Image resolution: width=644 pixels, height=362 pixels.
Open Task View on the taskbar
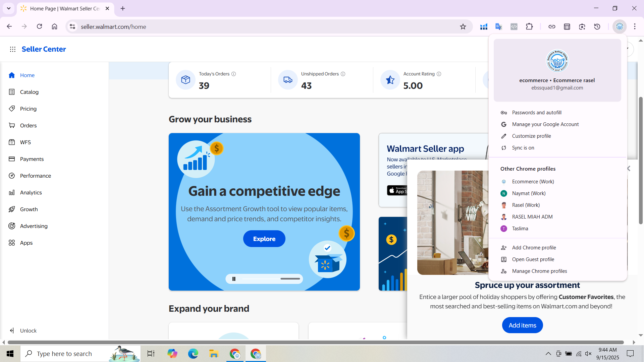click(x=151, y=354)
